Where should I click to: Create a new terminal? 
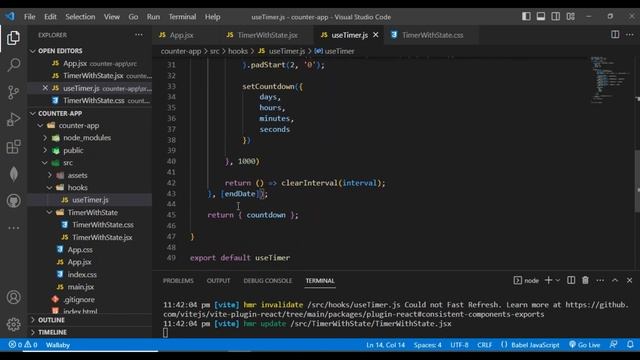548,280
